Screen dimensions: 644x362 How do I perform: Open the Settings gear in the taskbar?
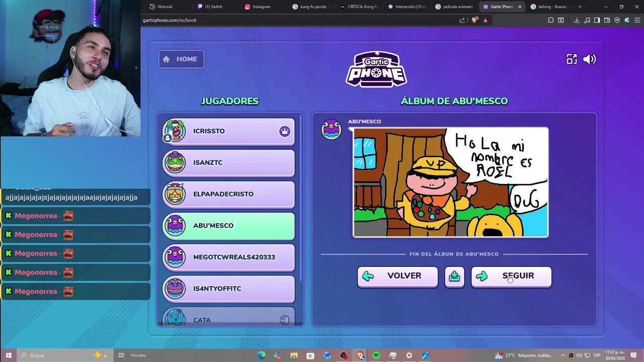click(x=409, y=355)
